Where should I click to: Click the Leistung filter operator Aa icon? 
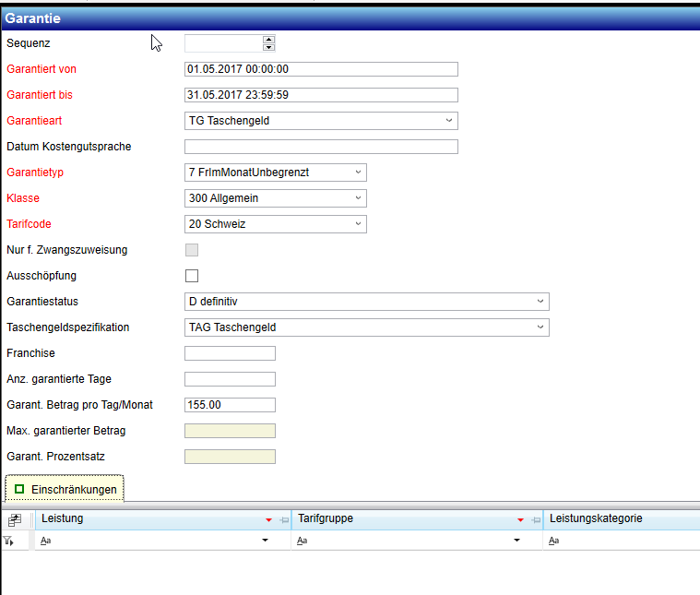[x=45, y=541]
